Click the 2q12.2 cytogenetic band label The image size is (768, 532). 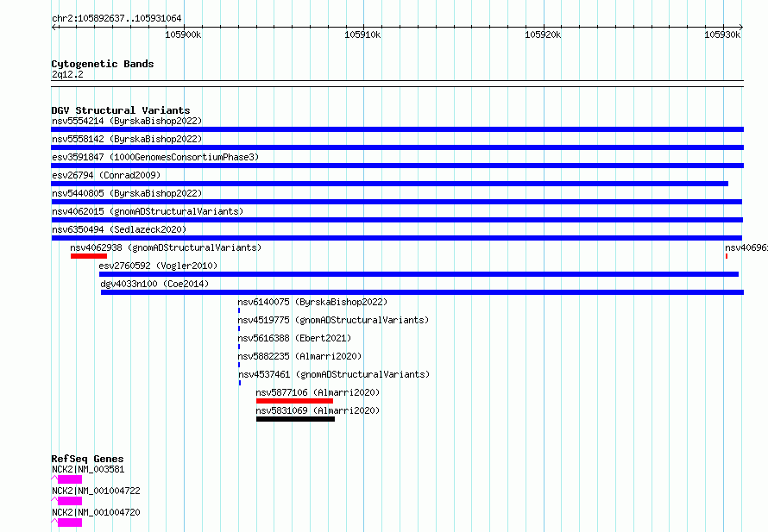pyautogui.click(x=67, y=74)
